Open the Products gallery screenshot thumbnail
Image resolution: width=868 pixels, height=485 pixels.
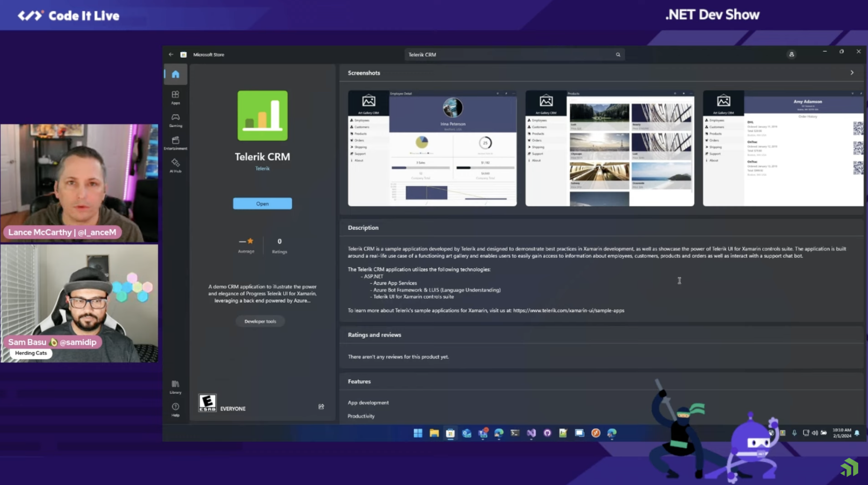[x=610, y=148]
